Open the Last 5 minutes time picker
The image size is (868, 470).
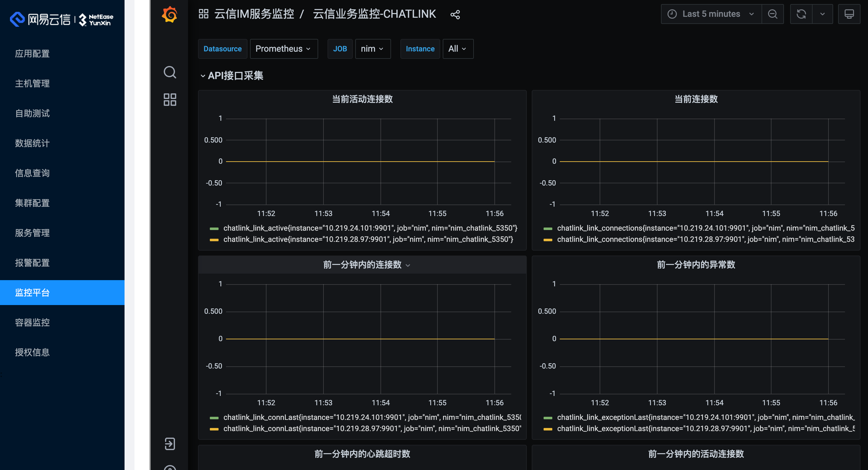pos(711,14)
